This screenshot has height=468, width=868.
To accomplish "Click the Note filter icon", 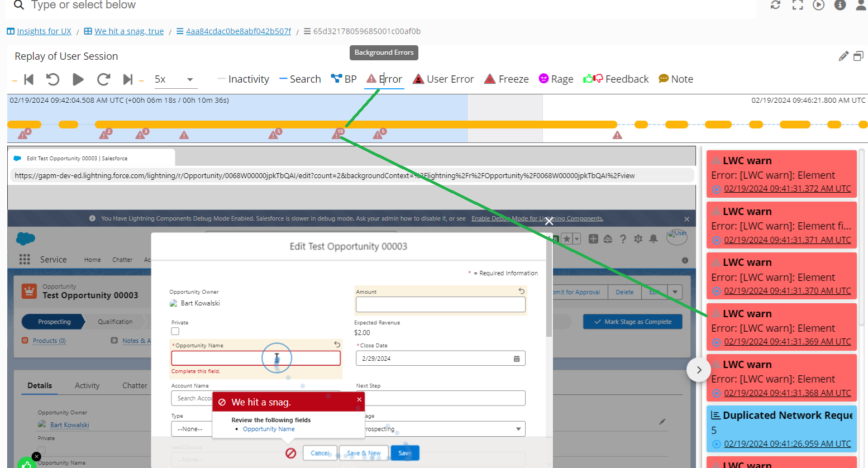I will tap(664, 79).
